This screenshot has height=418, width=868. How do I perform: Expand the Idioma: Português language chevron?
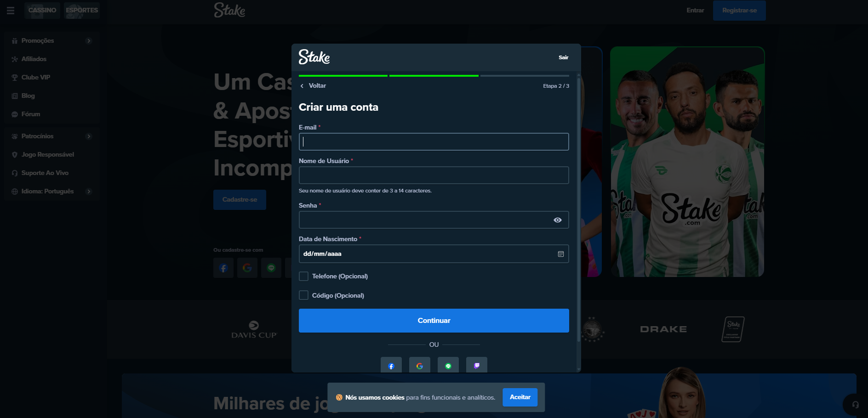pyautogui.click(x=89, y=192)
